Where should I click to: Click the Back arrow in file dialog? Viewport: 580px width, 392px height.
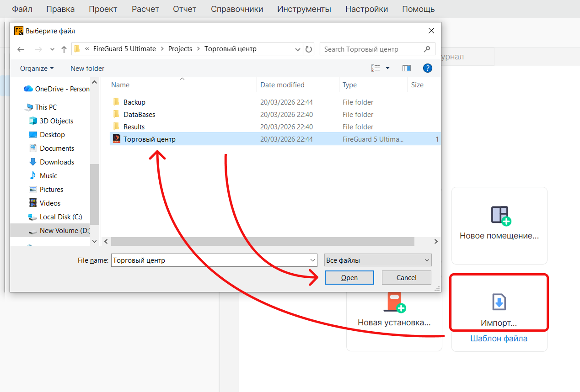[21, 49]
